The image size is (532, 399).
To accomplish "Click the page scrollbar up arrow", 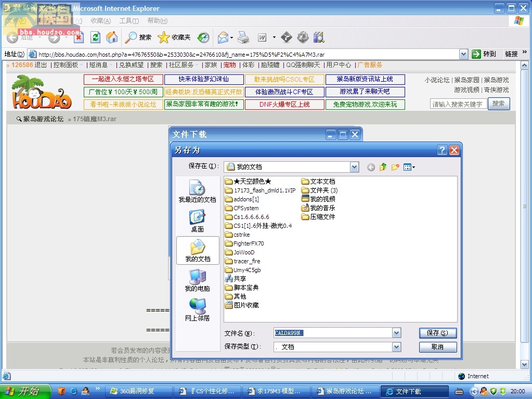I will tap(524, 66).
